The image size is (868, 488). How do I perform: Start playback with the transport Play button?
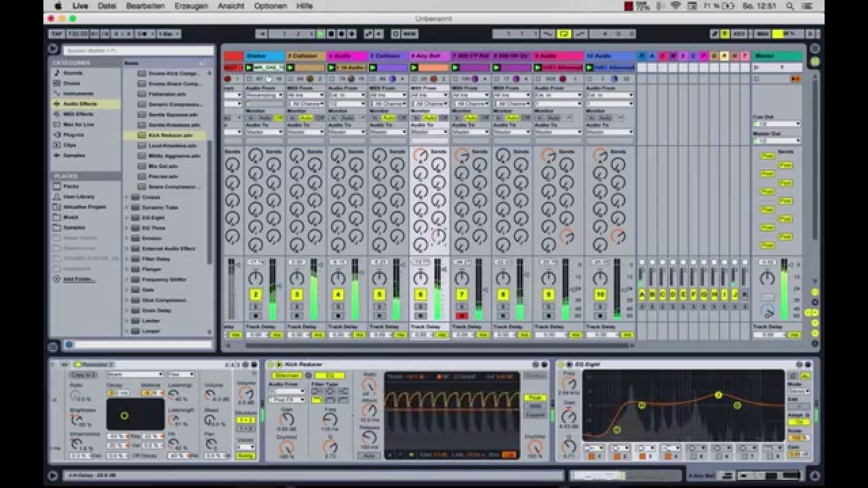click(321, 34)
